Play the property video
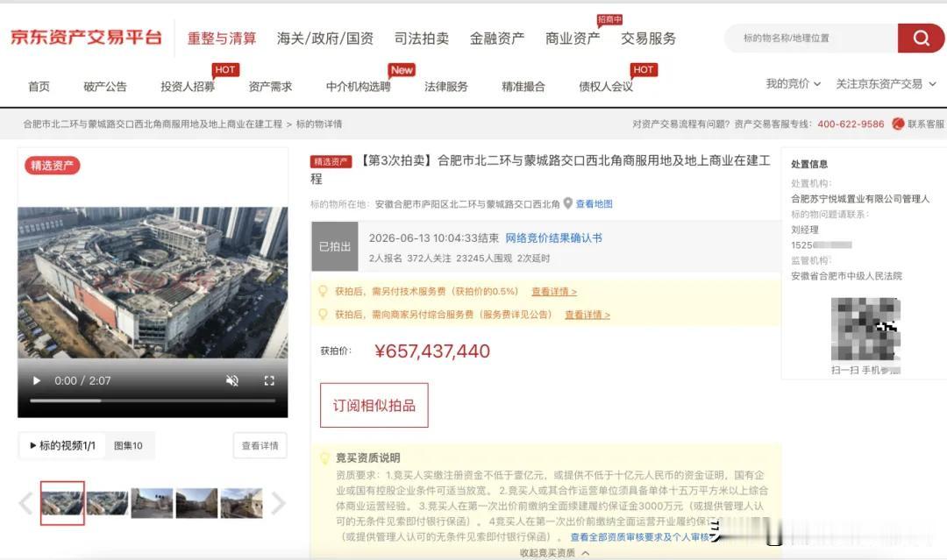Viewport: 947px width, 560px height. pyautogui.click(x=36, y=380)
